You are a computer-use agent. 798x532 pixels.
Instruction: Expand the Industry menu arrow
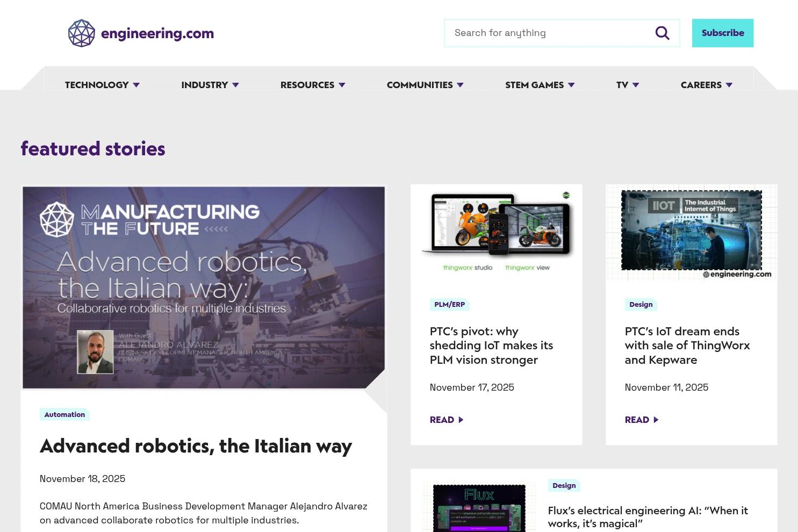[x=235, y=85]
